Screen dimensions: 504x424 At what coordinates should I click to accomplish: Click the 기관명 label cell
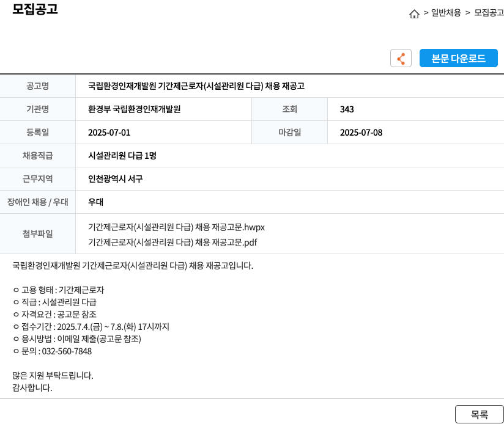tap(37, 109)
